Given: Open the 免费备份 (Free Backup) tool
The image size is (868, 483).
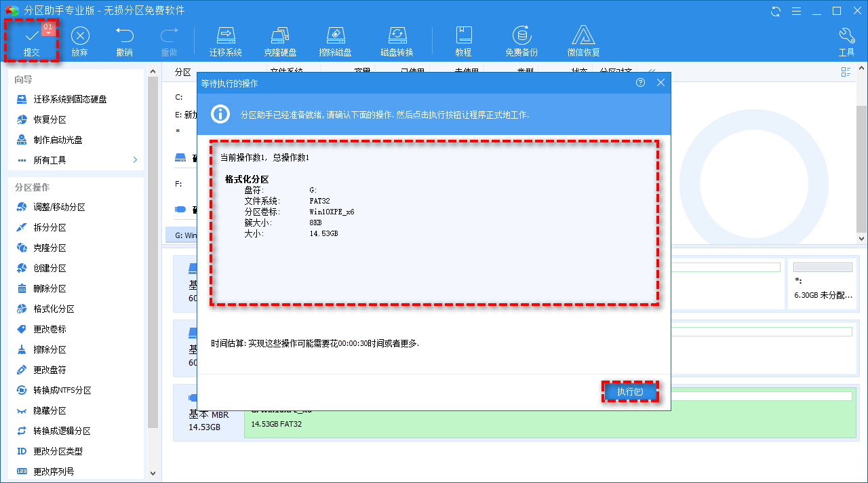Looking at the screenshot, I should [521, 40].
